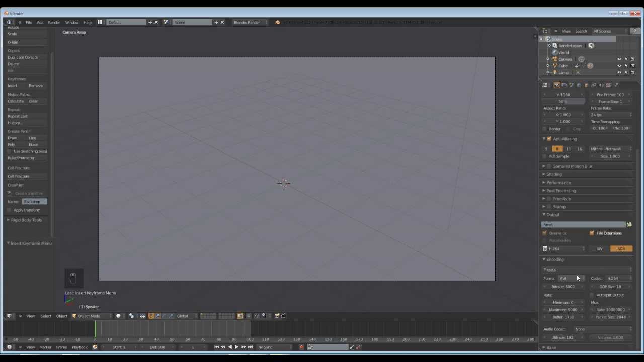Click the outliner search filter icon

pos(634,31)
